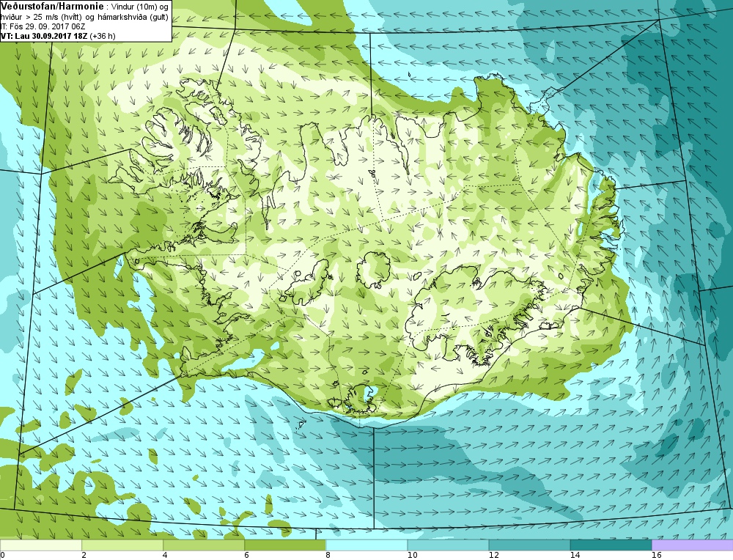Click the purple legend swatch above 16 m/s

point(692,545)
